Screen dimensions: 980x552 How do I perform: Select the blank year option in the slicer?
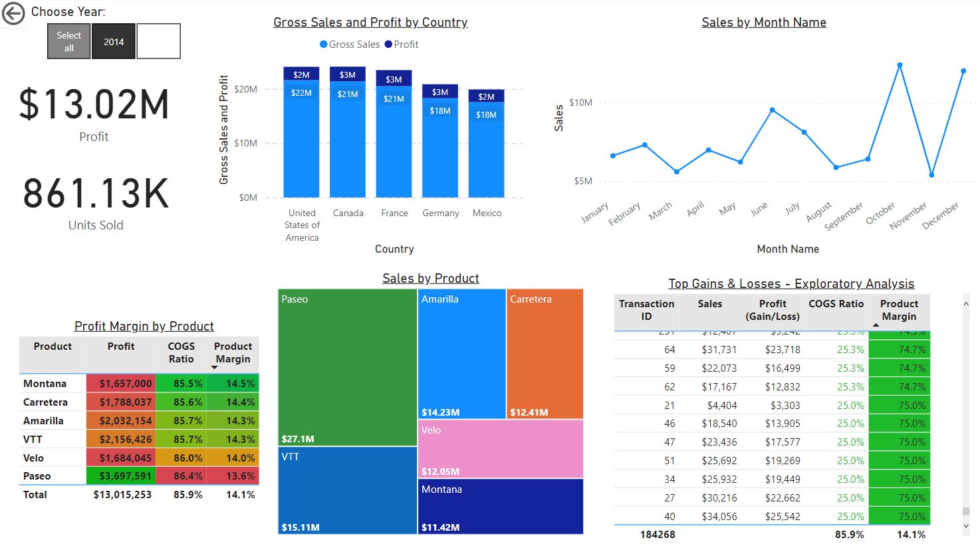pos(158,41)
